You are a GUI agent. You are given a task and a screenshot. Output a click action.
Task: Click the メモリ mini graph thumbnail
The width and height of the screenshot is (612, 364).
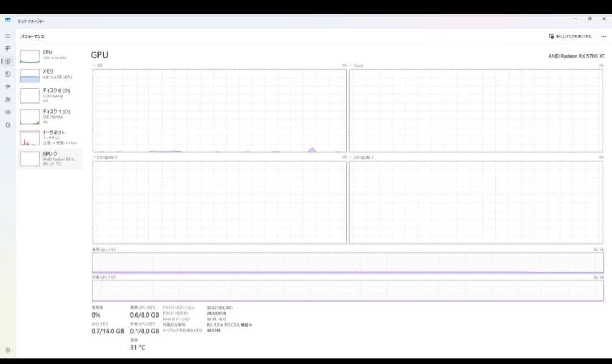click(x=29, y=76)
